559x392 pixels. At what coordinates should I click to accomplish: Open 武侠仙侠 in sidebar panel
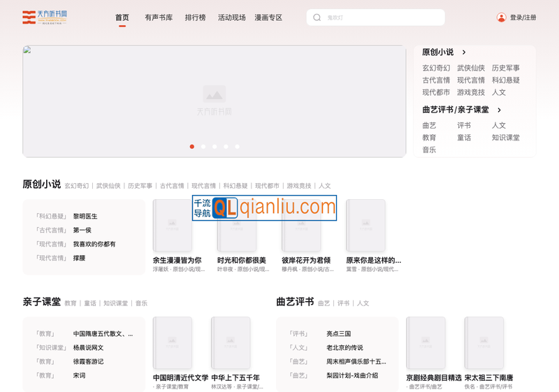click(x=471, y=68)
